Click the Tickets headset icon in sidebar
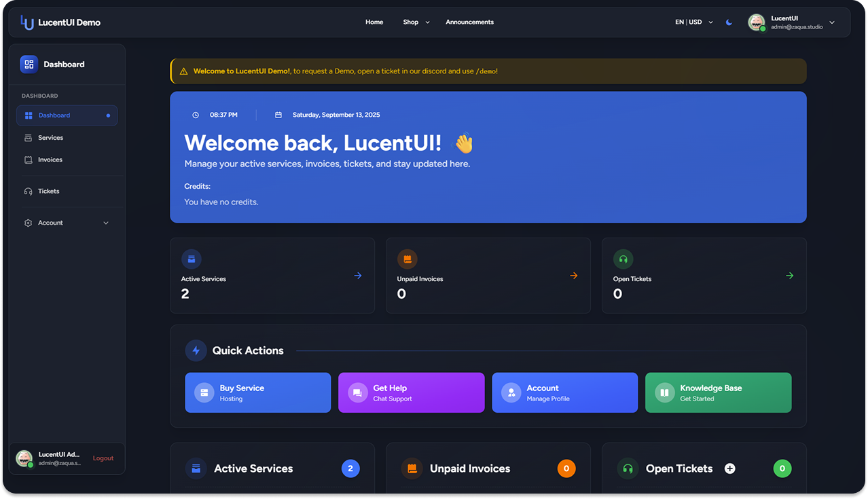 pos(28,191)
